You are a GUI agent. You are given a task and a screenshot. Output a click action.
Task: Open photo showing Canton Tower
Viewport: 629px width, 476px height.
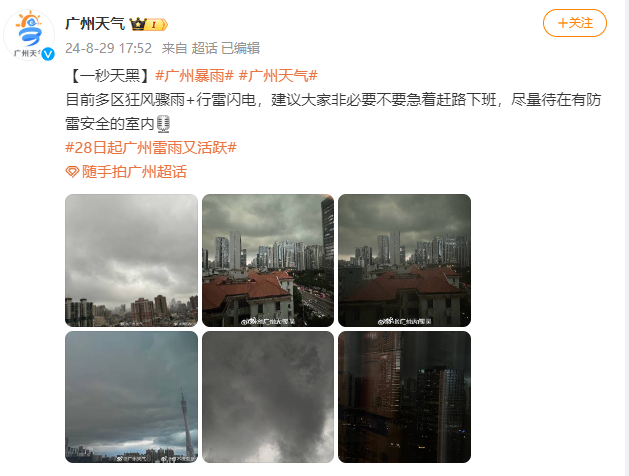click(131, 397)
